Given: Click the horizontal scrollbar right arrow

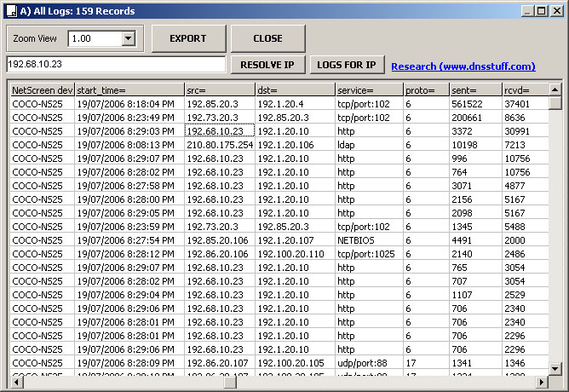Looking at the screenshot, I should tap(542, 382).
